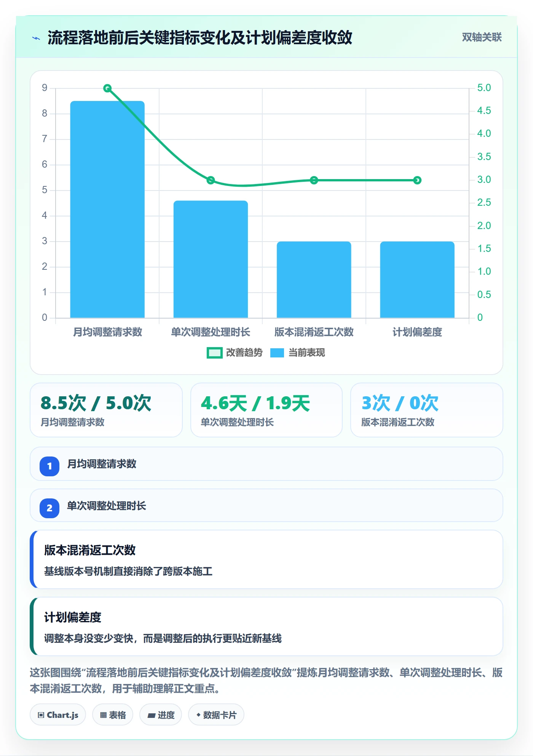Click the 改善趋势 legend label
The height and width of the screenshot is (756, 533).
pos(244,353)
